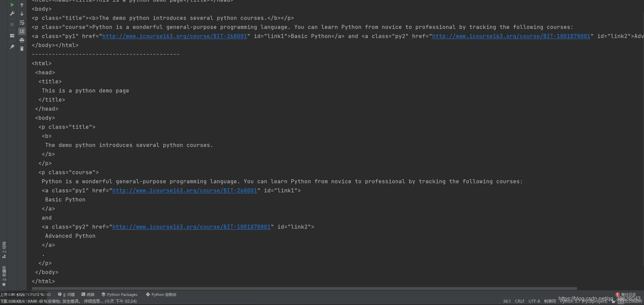The height and width of the screenshot is (305, 644).
Task: Click the '<p class="course">' prettified line
Action: point(69,173)
